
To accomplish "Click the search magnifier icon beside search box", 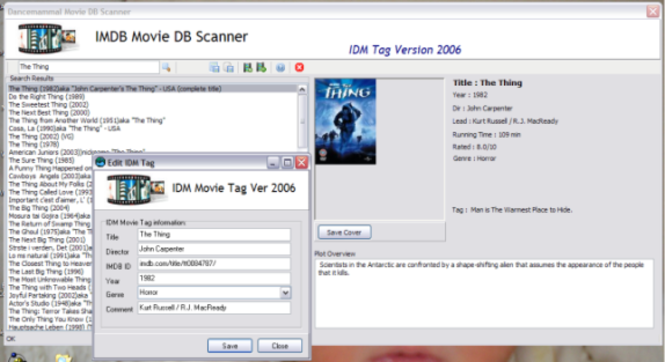I will click(166, 67).
